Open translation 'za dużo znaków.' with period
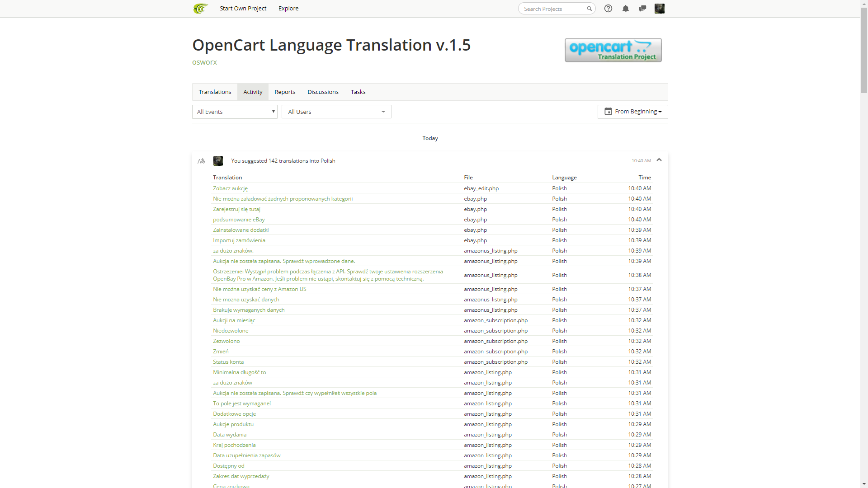Viewport: 868px width, 488px height. 233,251
